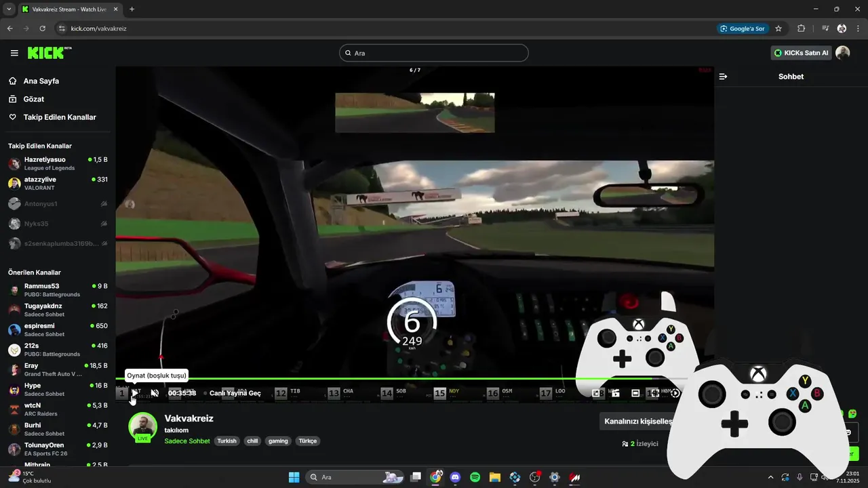Open espiresmi recommended channel
The image size is (868, 488).
point(58,329)
